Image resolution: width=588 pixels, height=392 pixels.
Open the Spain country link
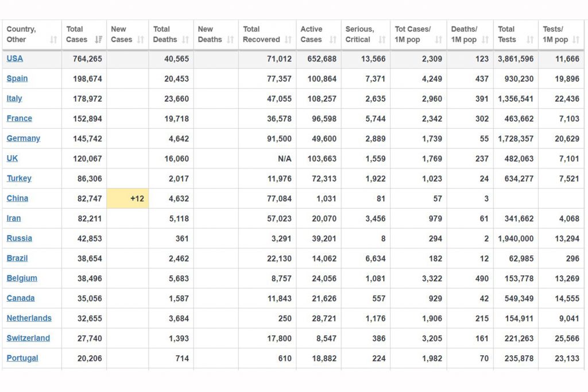click(x=17, y=79)
